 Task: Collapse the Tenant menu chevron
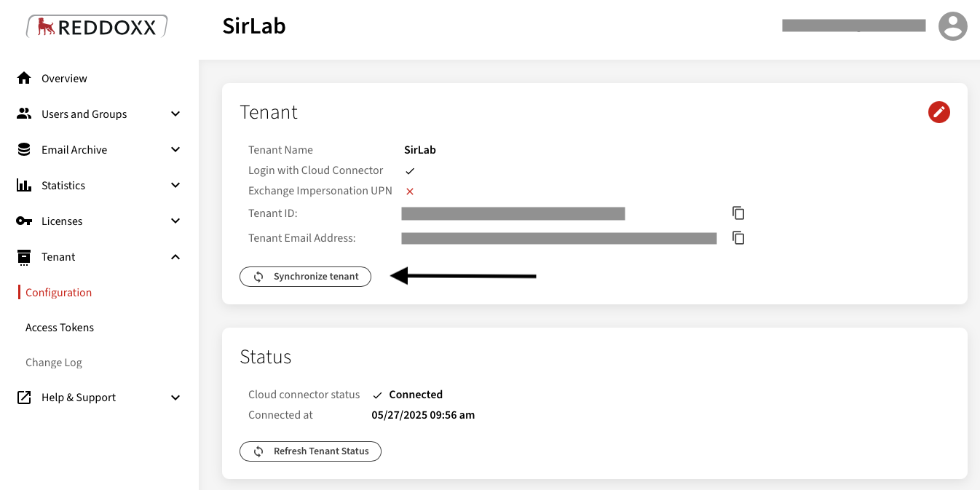pyautogui.click(x=175, y=256)
